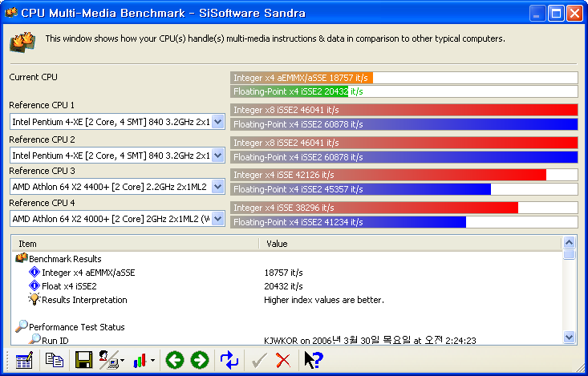Screen dimensions: 588x376
Task: Click the results list scrollbar thumb
Action: pos(570,254)
